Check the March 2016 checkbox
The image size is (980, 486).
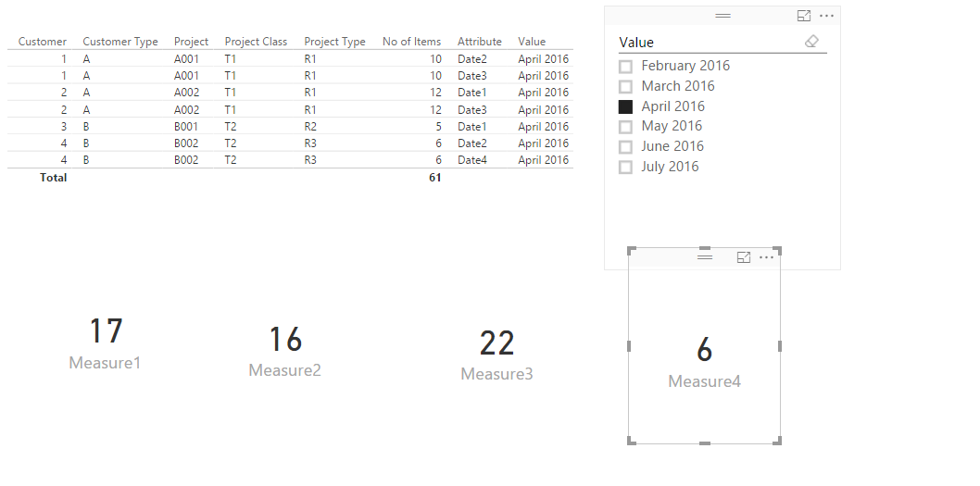click(625, 86)
